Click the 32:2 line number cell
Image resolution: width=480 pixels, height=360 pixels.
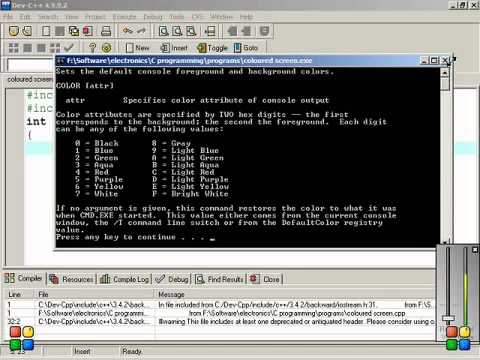click(x=14, y=322)
